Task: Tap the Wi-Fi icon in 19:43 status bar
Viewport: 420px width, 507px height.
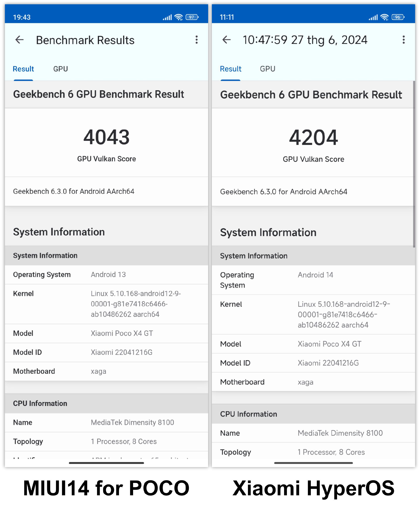Action: (x=178, y=17)
